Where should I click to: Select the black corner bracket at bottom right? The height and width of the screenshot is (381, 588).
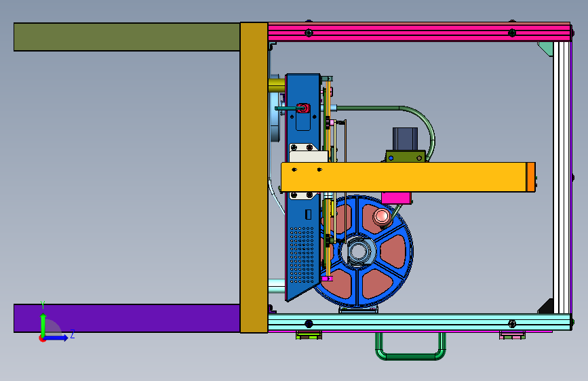[x=547, y=306]
